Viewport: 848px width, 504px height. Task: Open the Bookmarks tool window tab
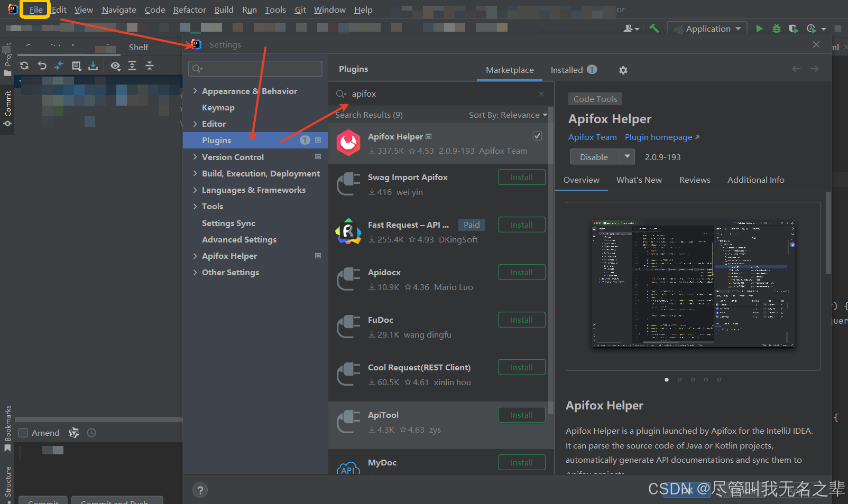(7, 428)
